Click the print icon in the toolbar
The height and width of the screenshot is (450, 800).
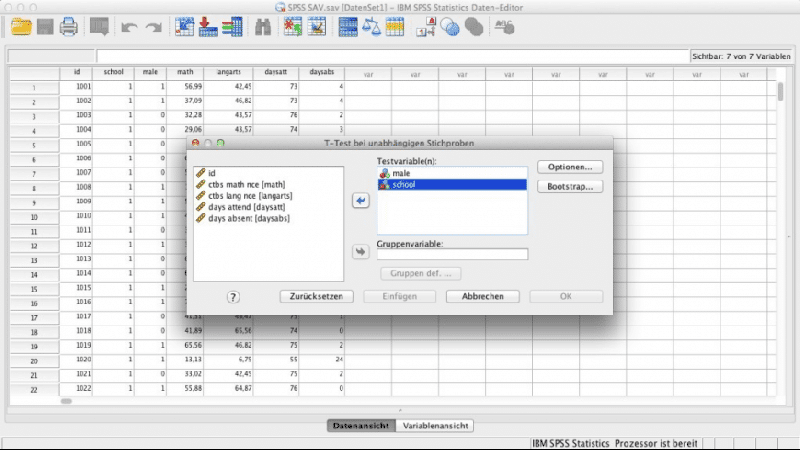click(x=69, y=27)
